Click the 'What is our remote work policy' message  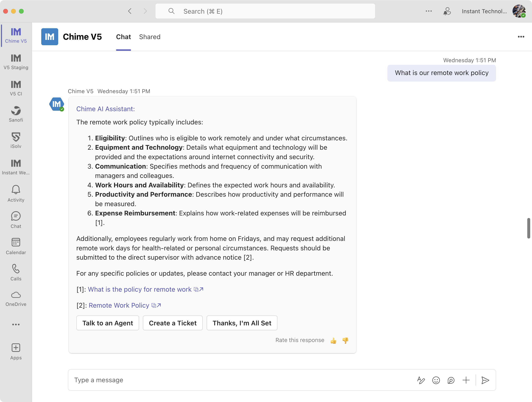[442, 73]
